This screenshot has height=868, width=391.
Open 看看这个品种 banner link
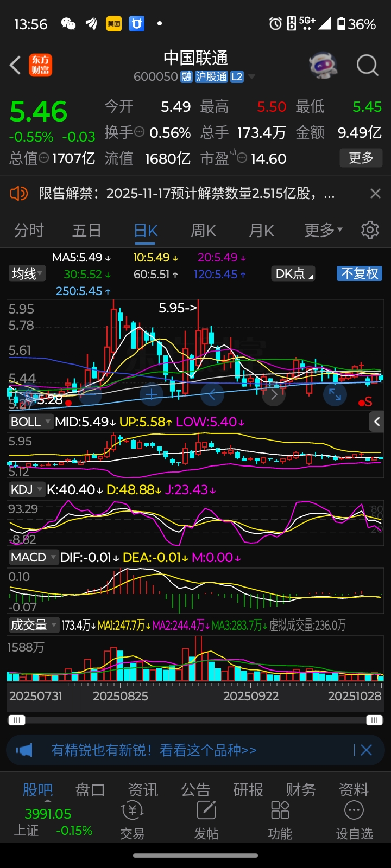tap(208, 750)
